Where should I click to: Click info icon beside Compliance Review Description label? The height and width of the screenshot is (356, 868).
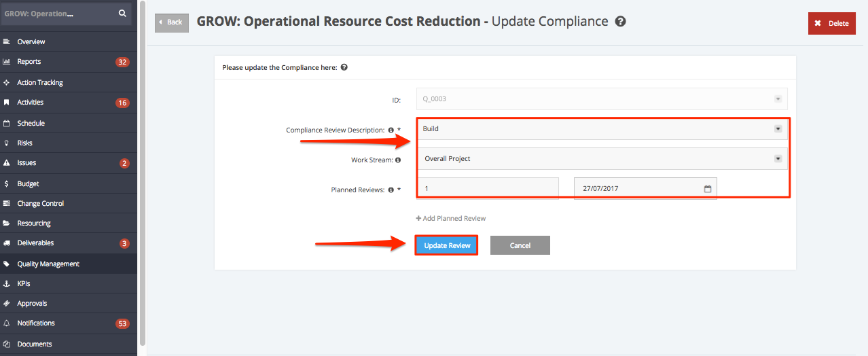point(391,130)
